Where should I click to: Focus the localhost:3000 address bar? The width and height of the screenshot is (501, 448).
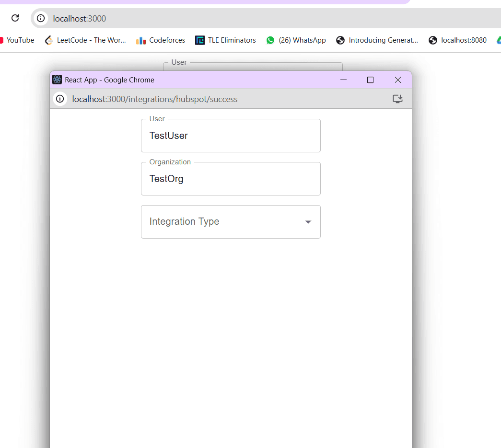240,19
